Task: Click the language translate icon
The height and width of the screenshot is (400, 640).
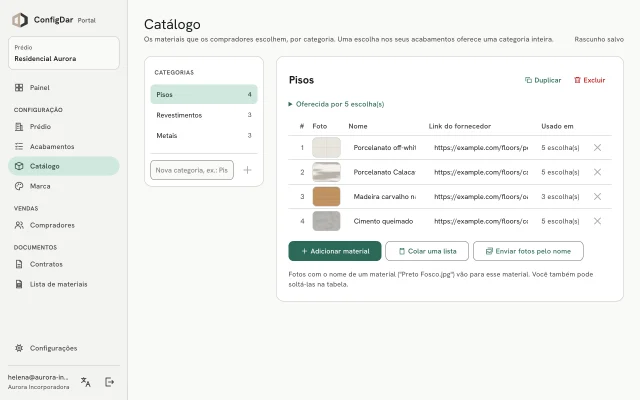Action: pyautogui.click(x=86, y=382)
